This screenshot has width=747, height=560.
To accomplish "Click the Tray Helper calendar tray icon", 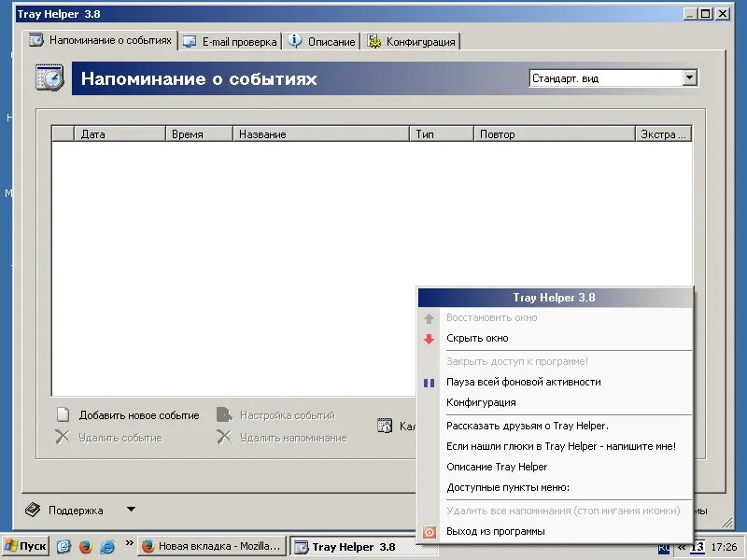I will (698, 547).
